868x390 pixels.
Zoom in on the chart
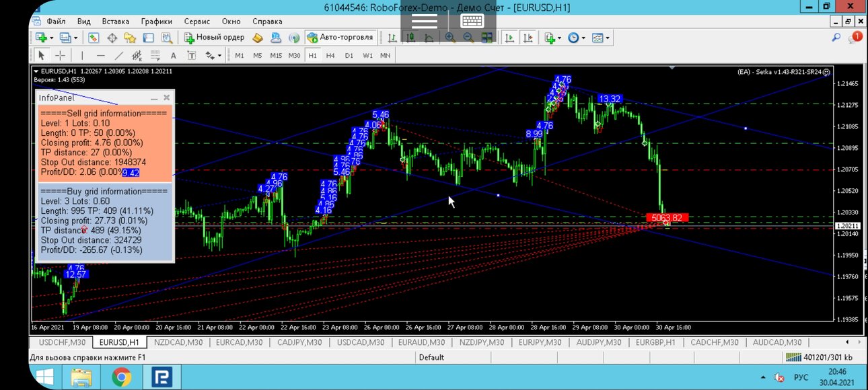coord(450,38)
